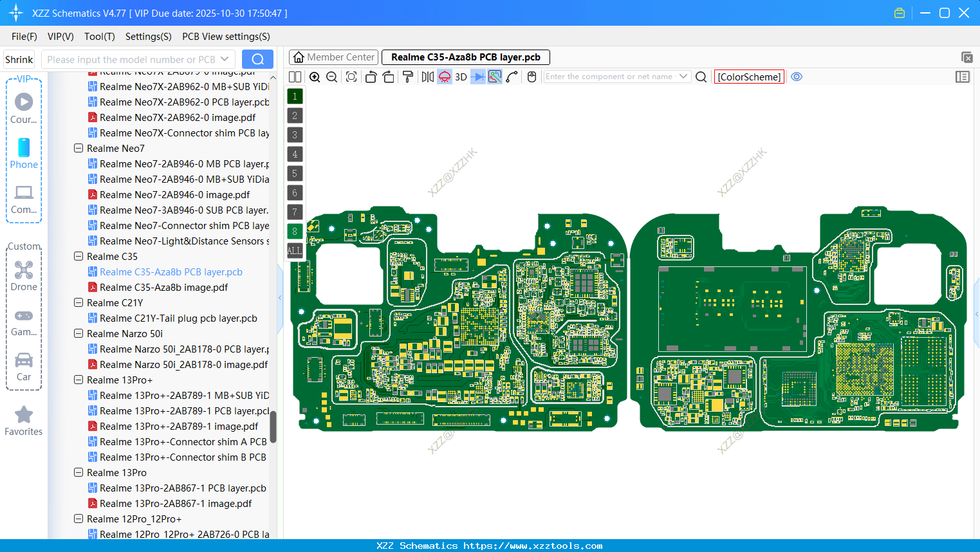This screenshot has width=980, height=552.
Task: Open Realme C35-Aza8b image.pdf
Action: coord(163,288)
